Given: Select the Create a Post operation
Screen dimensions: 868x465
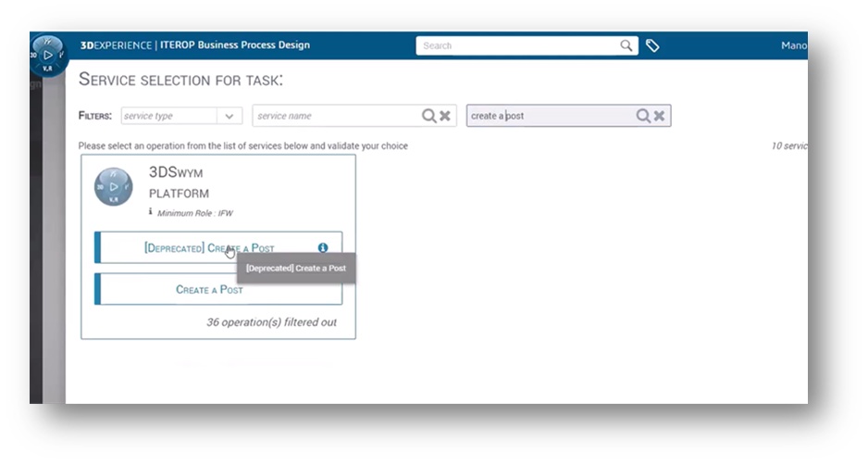Looking at the screenshot, I should [218, 289].
